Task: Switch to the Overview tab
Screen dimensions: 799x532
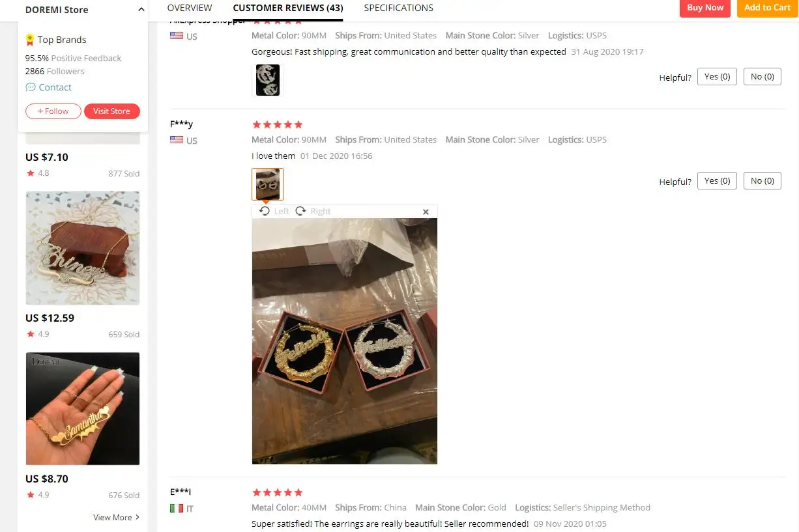Action: [x=190, y=8]
